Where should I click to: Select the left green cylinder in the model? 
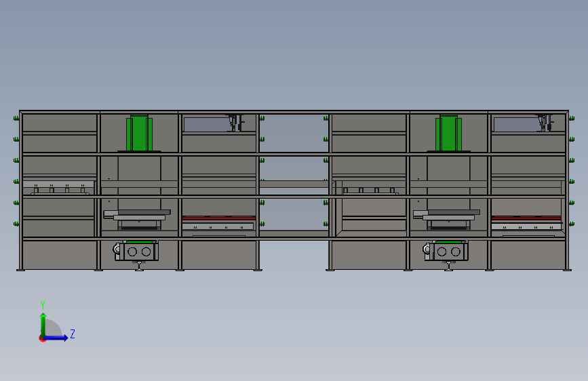[139, 133]
